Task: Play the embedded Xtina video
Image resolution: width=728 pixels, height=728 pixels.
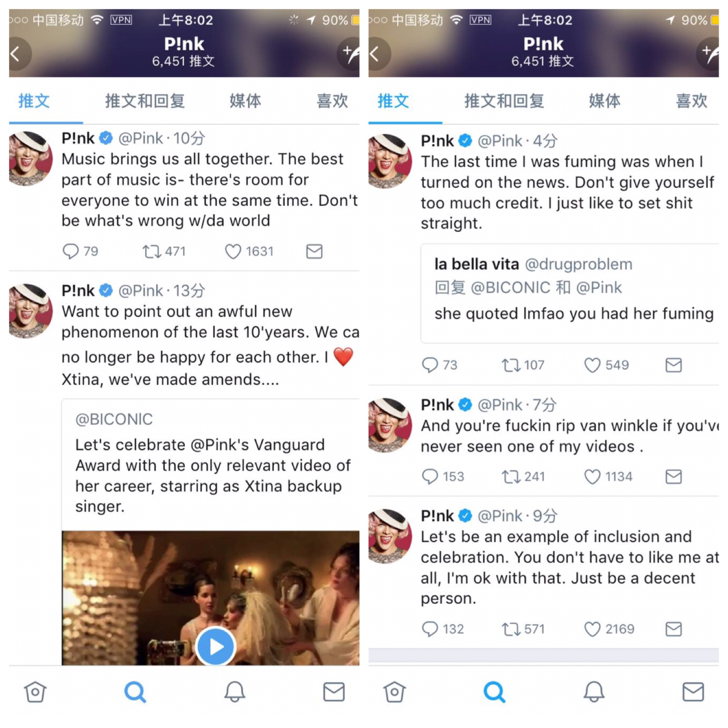Action: [215, 646]
